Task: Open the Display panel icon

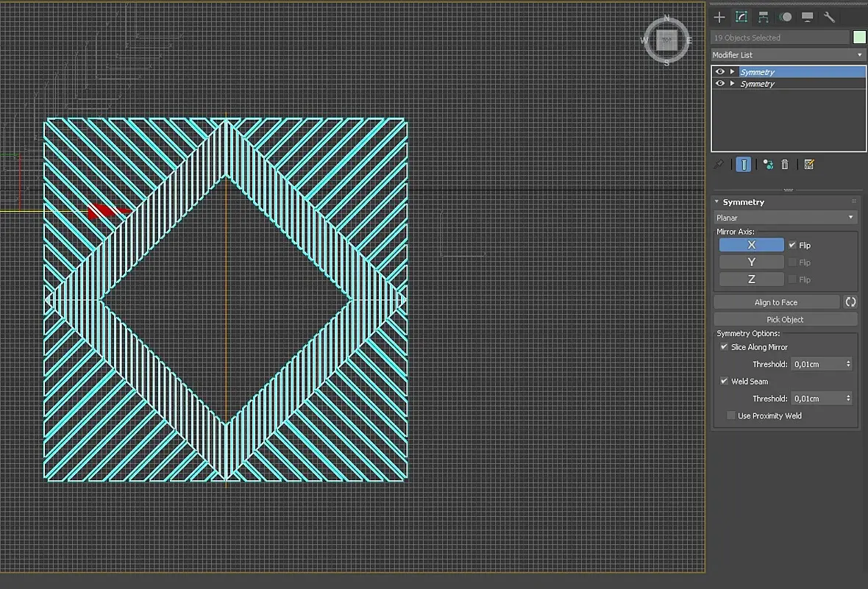Action: coord(807,17)
